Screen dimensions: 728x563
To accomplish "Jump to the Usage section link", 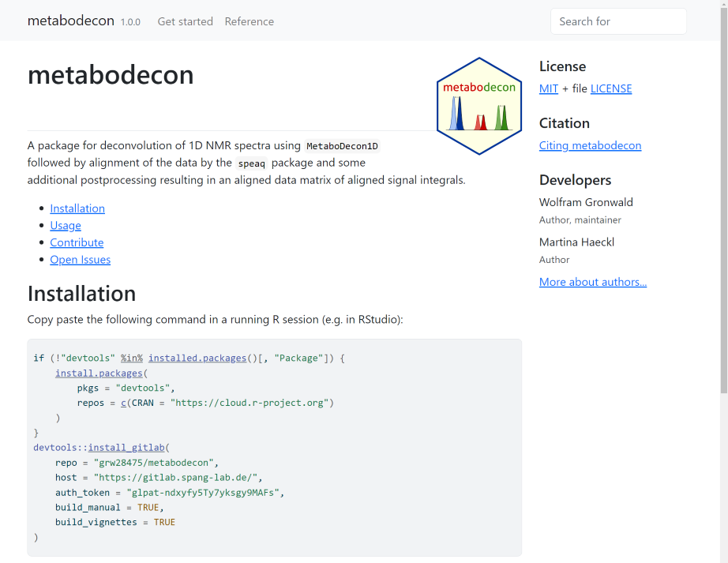I will 66,226.
